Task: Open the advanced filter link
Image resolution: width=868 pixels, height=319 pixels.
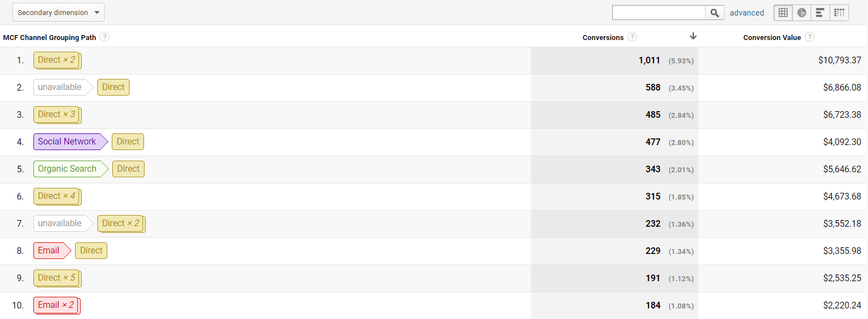Action: (x=747, y=13)
